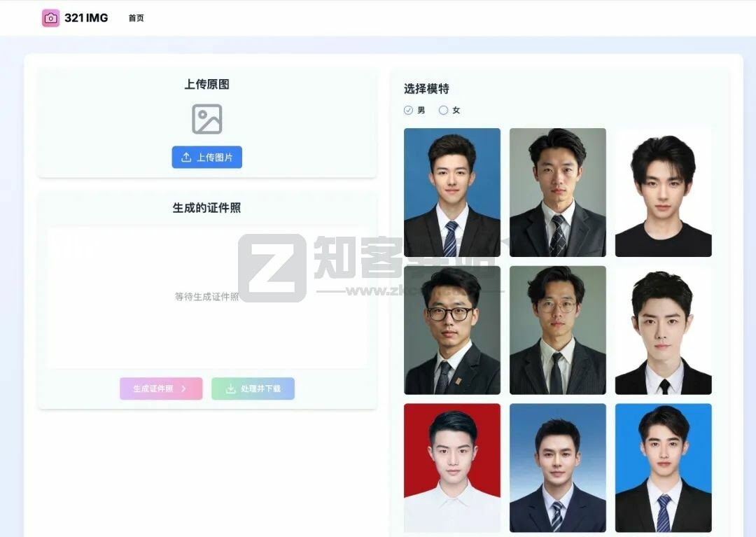756x537 pixels.
Task: Select the 女 radio option
Action: 444,111
